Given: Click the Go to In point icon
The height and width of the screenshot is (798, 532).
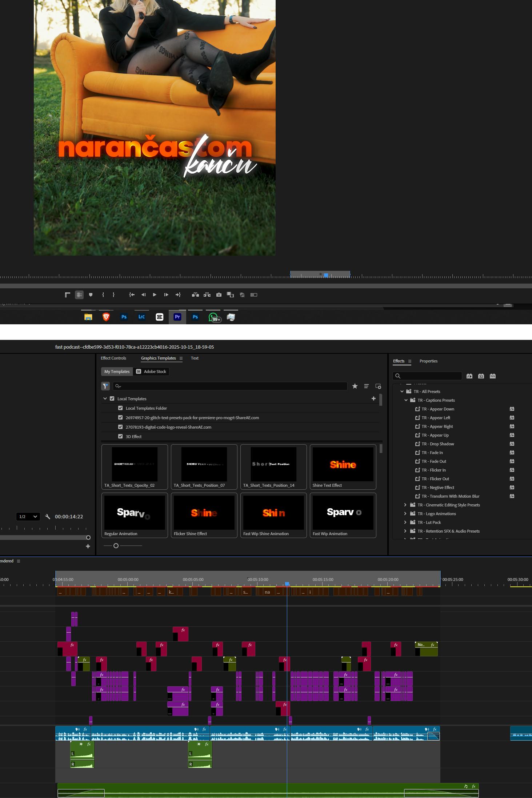Looking at the screenshot, I should tap(132, 295).
